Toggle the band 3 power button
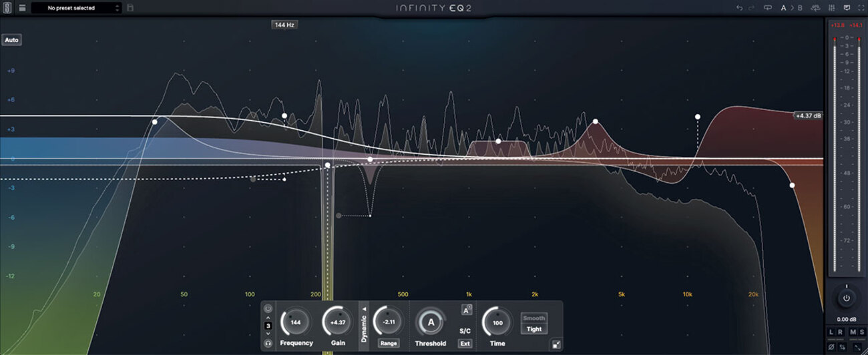Screen dimensions: 868x355 (268, 309)
